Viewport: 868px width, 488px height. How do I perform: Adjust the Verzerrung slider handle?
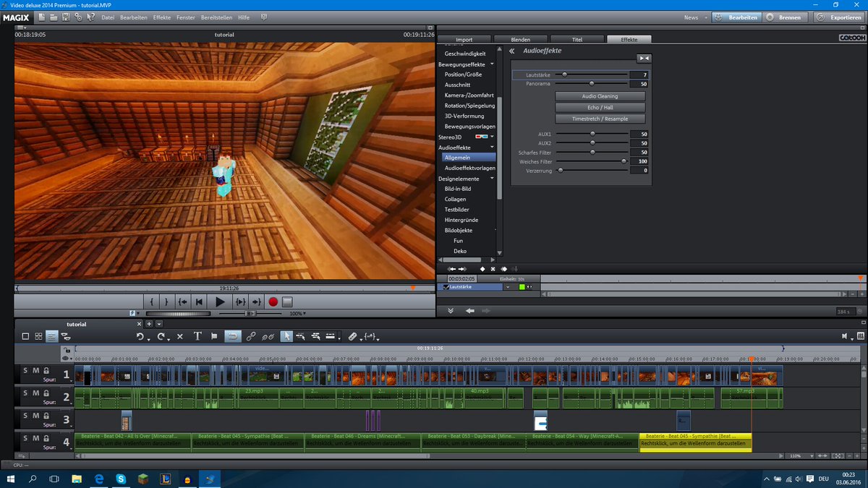coord(560,171)
